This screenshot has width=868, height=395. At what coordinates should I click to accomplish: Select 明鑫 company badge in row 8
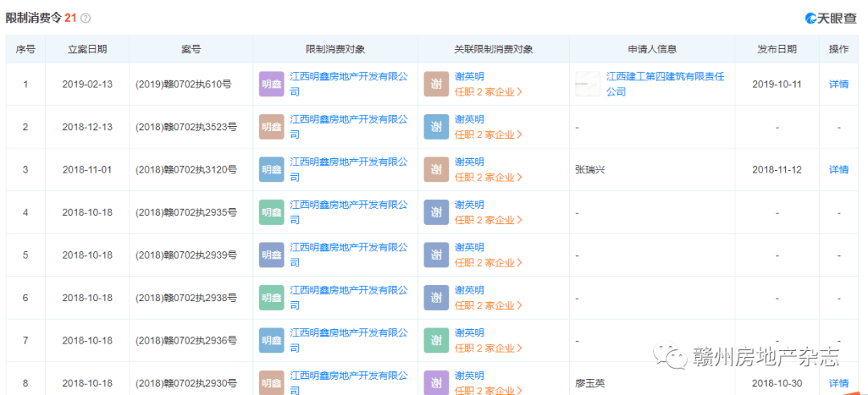point(272,383)
